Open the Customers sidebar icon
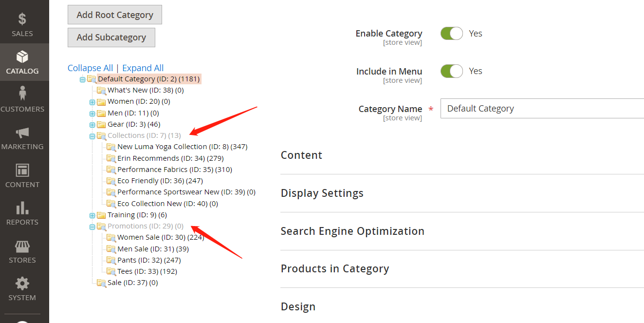The image size is (644, 323). coord(22,93)
